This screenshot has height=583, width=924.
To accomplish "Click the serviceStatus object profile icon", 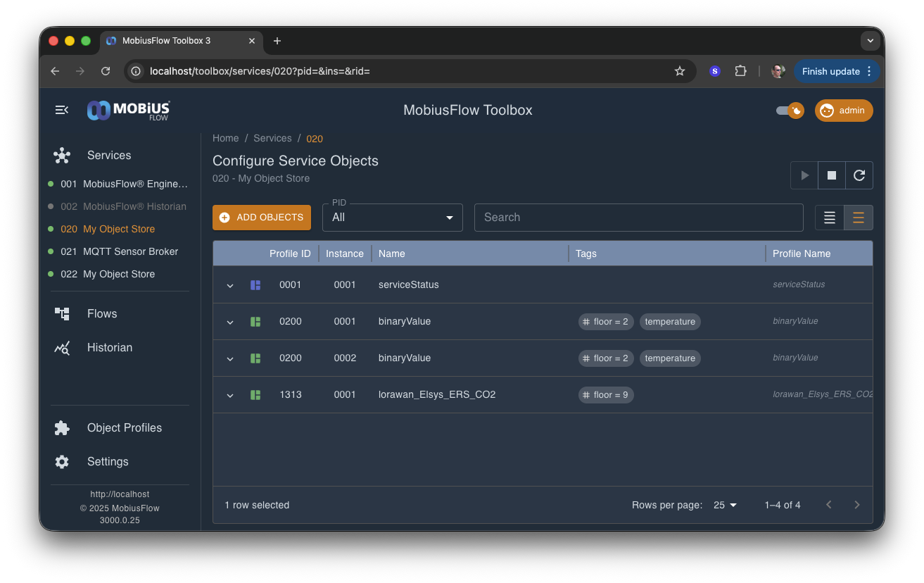I will tap(255, 285).
